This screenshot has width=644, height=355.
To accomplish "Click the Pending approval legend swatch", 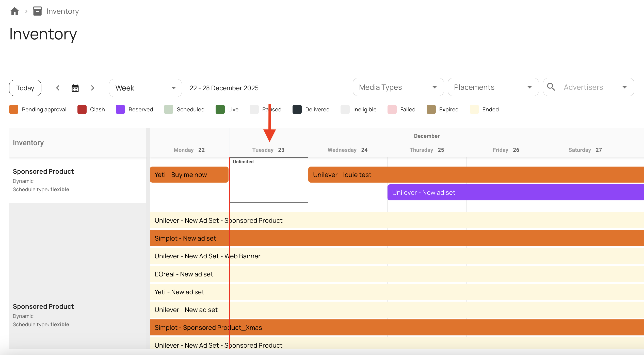I will [14, 109].
